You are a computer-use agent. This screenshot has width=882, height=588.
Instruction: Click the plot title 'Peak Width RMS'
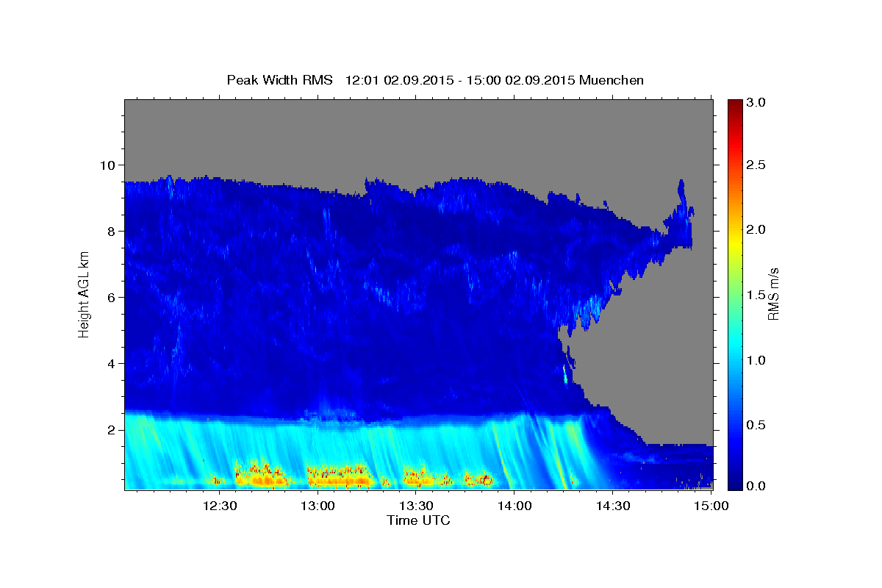tap(279, 80)
